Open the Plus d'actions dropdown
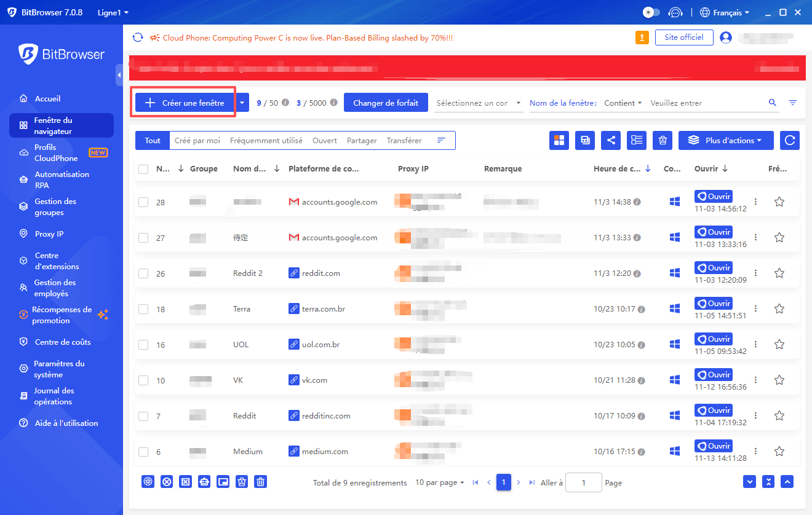 (x=726, y=140)
